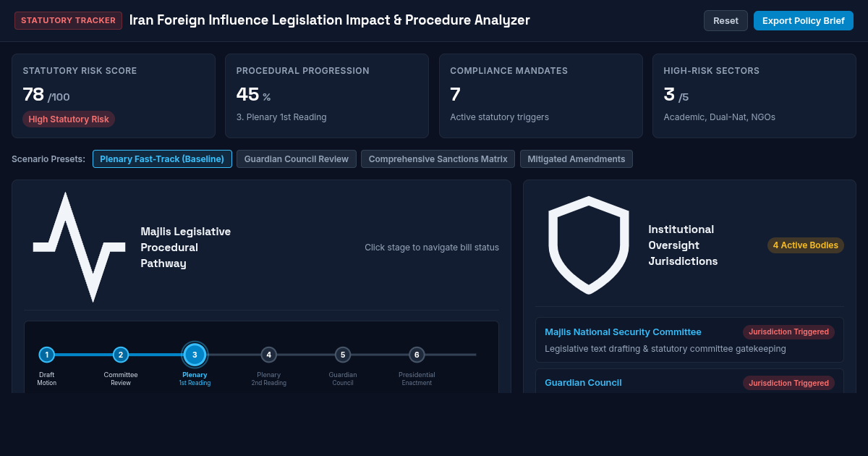The height and width of the screenshot is (456, 868).
Task: Apply the Mitigated Amendments preset
Action: click(576, 159)
